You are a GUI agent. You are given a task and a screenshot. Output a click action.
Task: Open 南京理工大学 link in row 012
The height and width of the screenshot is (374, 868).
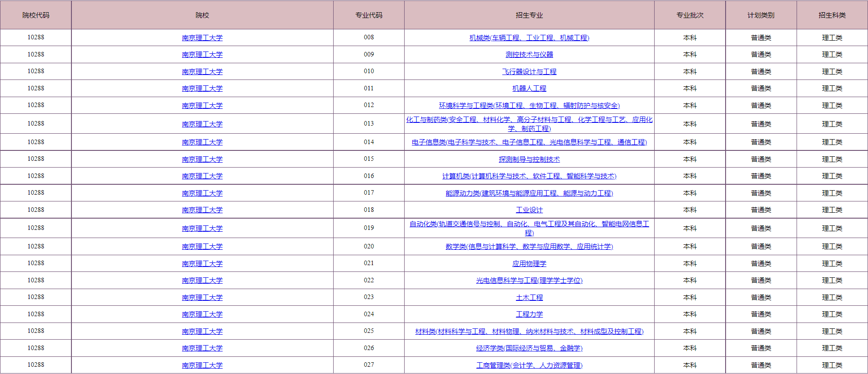pyautogui.click(x=202, y=106)
